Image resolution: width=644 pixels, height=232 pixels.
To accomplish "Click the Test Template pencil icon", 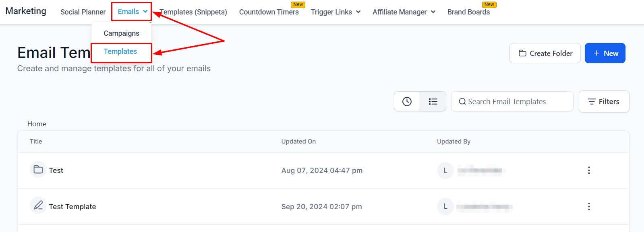I will click(x=38, y=206).
